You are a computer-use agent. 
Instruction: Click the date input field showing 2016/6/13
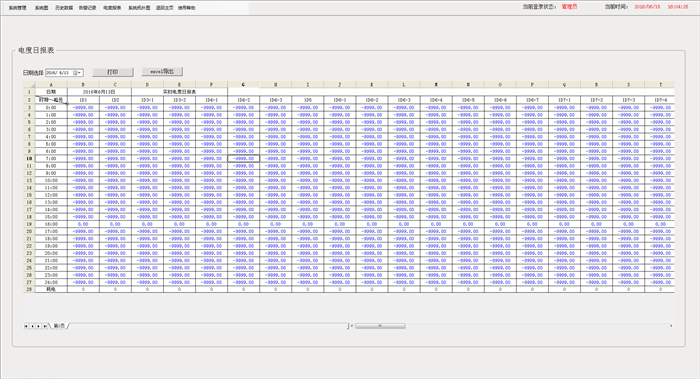59,73
